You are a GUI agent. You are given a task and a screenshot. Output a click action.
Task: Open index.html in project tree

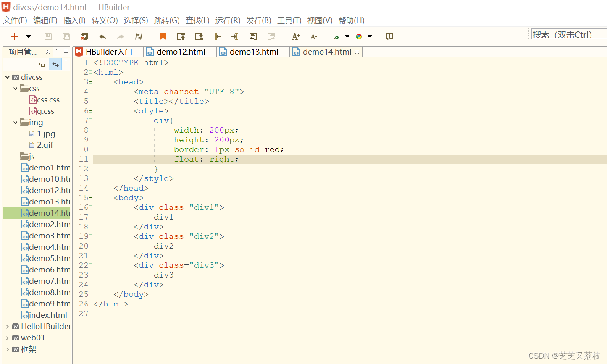[x=44, y=315]
